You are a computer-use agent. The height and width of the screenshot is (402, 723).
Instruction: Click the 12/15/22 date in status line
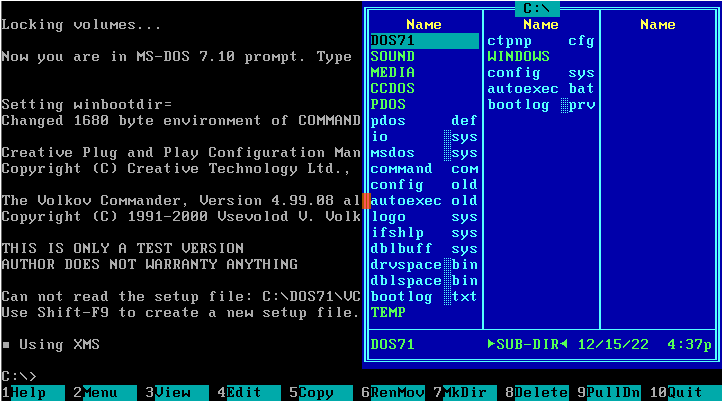tap(613, 344)
